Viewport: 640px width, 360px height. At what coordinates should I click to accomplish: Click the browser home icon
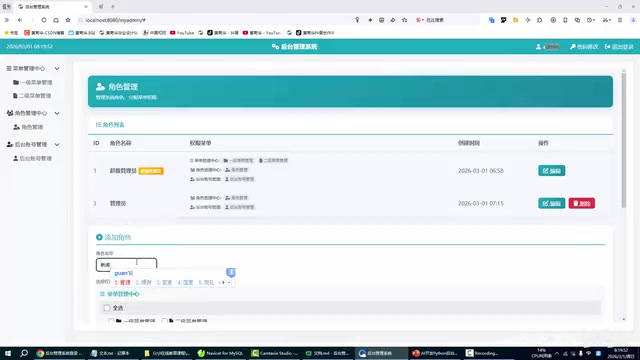click(56, 20)
